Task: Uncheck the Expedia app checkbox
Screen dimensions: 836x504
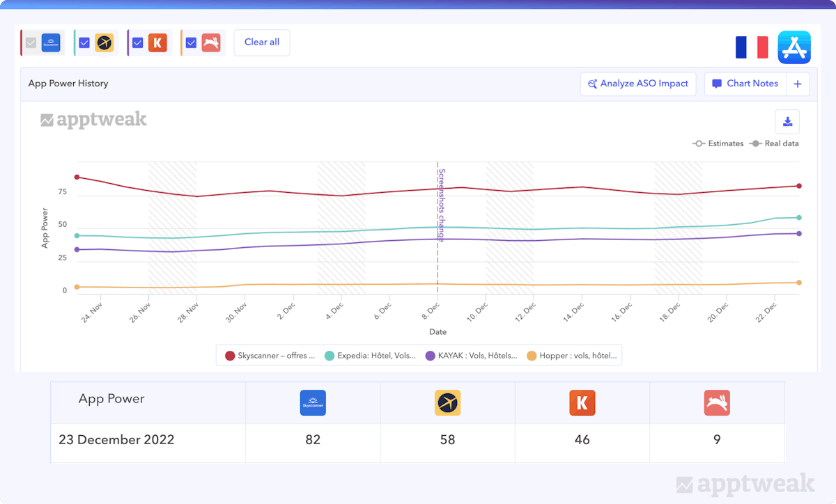Action: 84,42
